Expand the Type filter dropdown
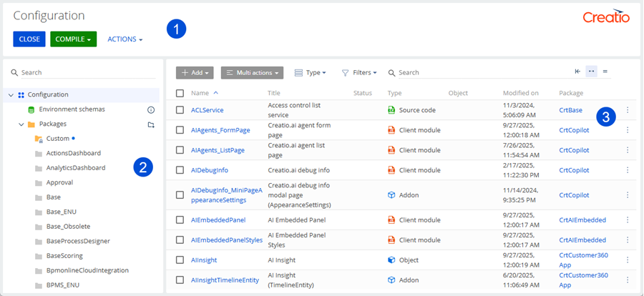The width and height of the screenshot is (644, 296). pyautogui.click(x=311, y=73)
